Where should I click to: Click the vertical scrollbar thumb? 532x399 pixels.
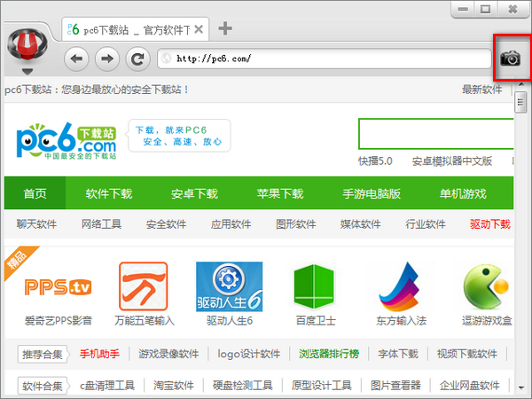click(520, 103)
